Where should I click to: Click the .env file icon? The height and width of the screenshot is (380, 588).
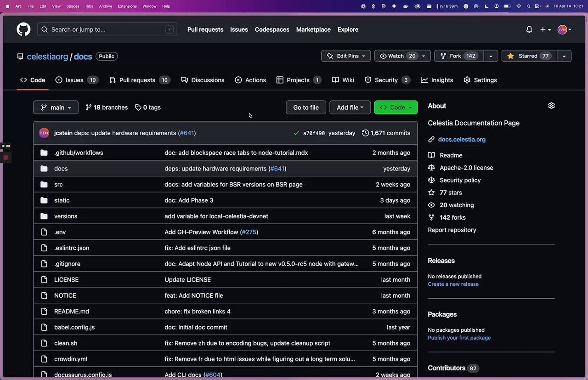(44, 232)
